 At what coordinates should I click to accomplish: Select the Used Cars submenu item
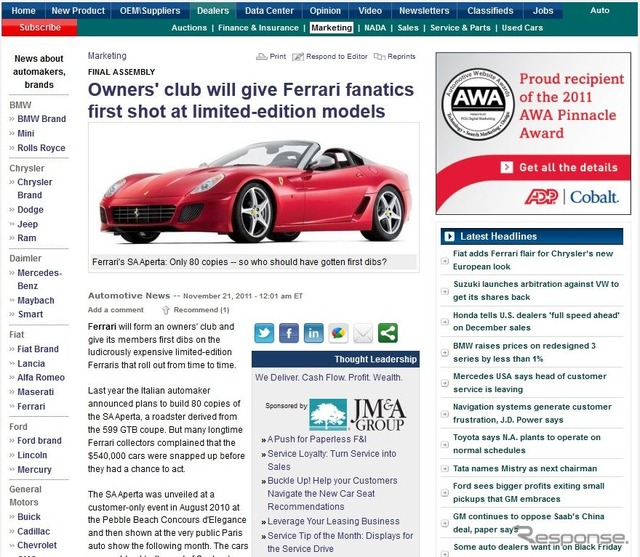(x=522, y=28)
